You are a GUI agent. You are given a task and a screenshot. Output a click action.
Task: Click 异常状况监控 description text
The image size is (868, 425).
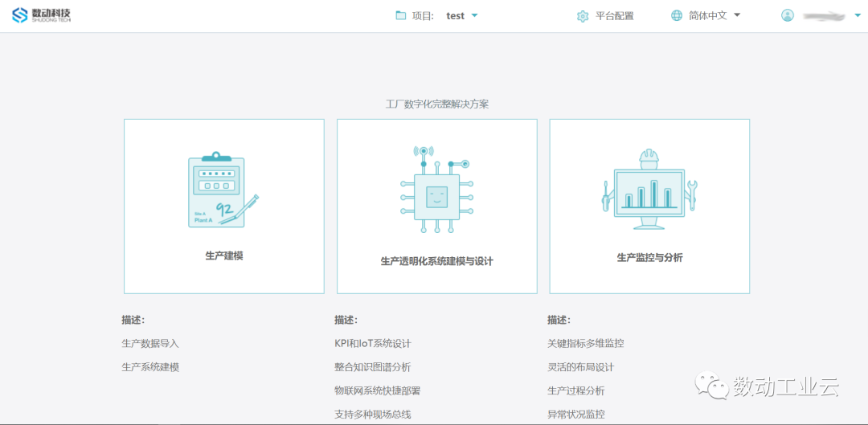click(x=575, y=414)
